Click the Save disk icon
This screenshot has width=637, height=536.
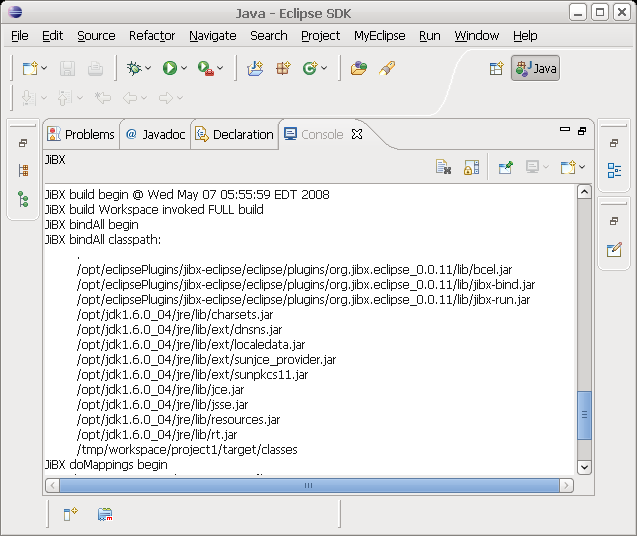(x=67, y=68)
